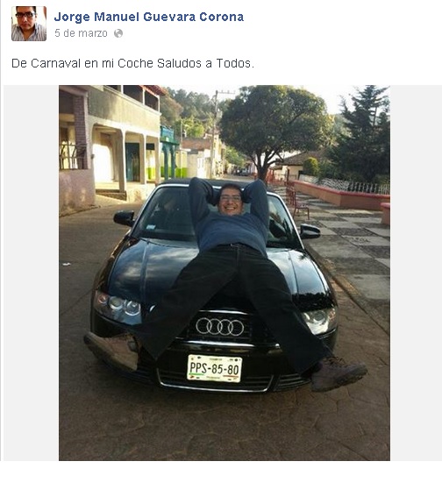Click the red bench on the sidewalk
The width and height of the screenshot is (442, 504).
coord(298,202)
